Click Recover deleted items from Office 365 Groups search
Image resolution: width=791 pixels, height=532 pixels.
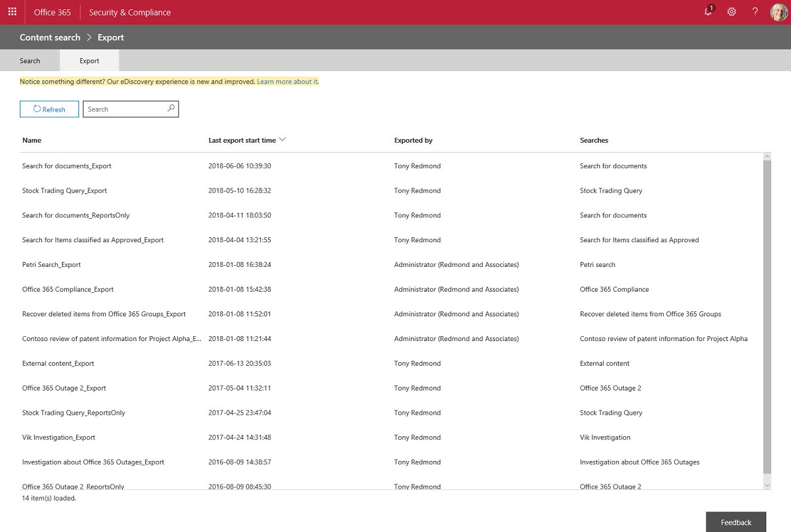(651, 314)
